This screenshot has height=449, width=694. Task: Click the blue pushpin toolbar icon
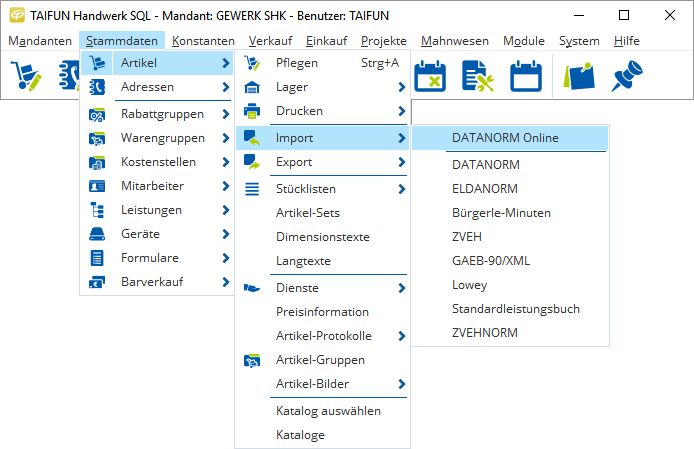pos(627,76)
